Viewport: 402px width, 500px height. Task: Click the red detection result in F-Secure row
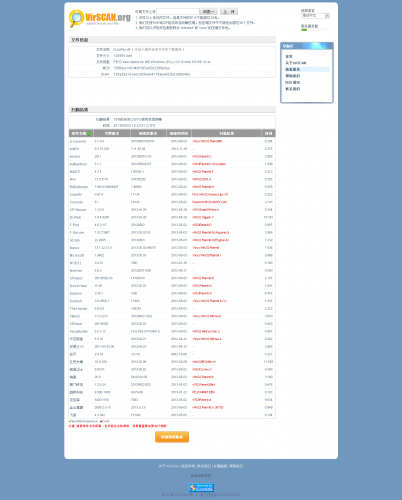211,232
